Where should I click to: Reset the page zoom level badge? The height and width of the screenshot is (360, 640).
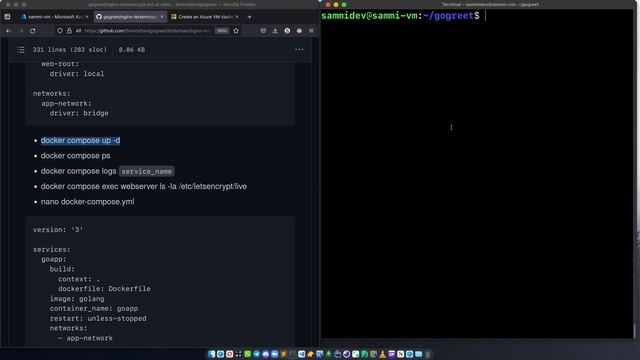point(222,31)
